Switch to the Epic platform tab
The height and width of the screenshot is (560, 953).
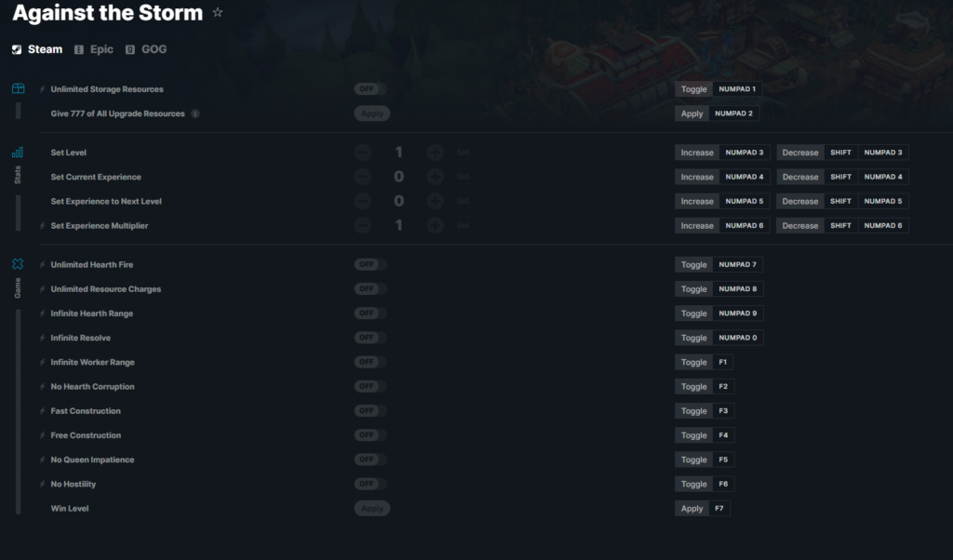[x=94, y=49]
